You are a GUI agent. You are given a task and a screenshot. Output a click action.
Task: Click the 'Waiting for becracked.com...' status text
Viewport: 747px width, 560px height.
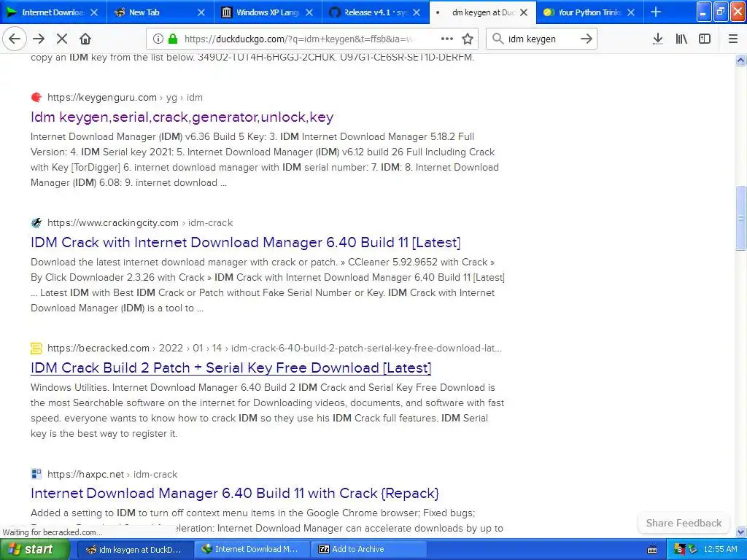(53, 532)
